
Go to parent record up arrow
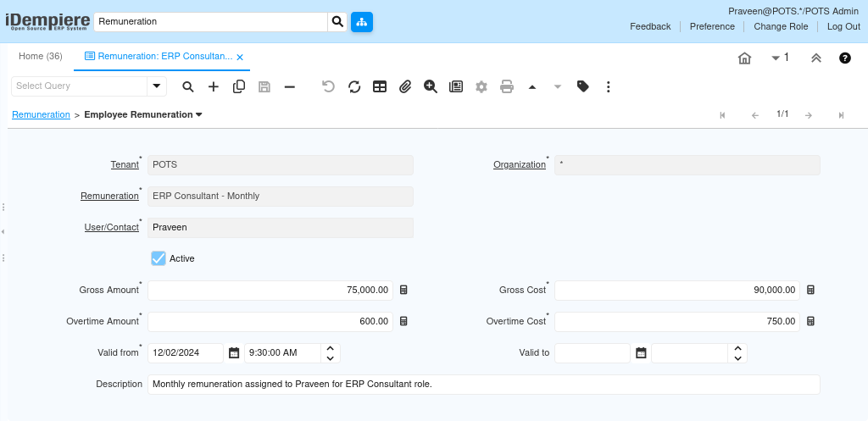point(532,87)
